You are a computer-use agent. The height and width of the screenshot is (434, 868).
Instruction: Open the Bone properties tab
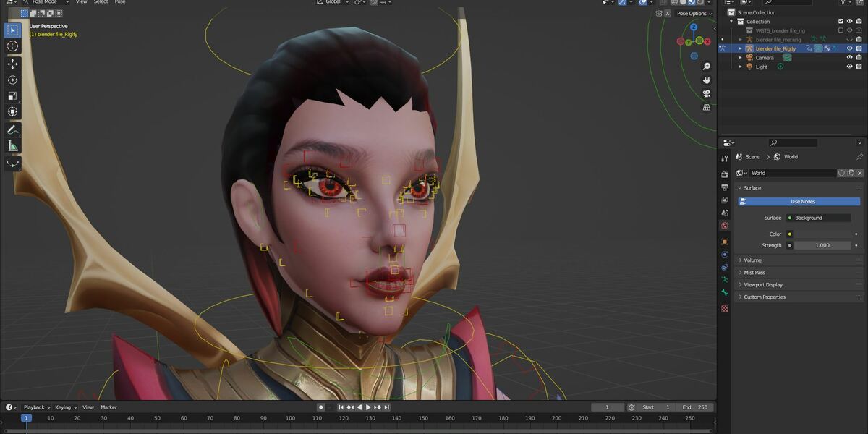click(725, 292)
